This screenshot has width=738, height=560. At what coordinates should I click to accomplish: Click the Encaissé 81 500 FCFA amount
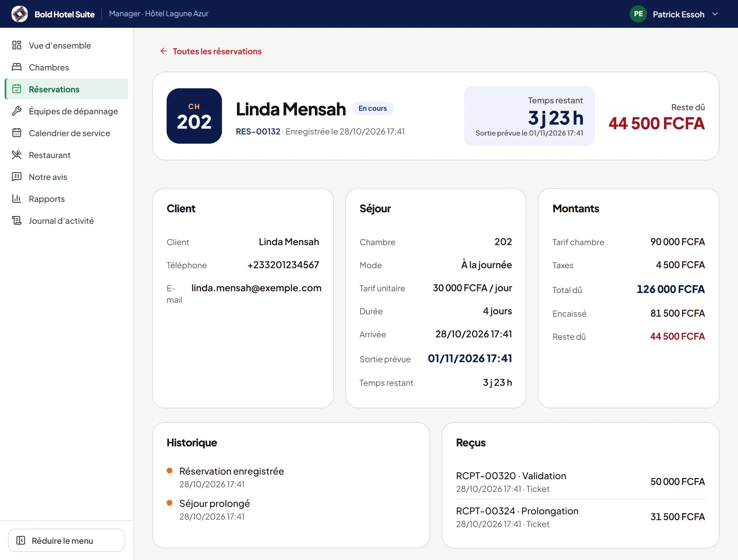[x=677, y=313]
